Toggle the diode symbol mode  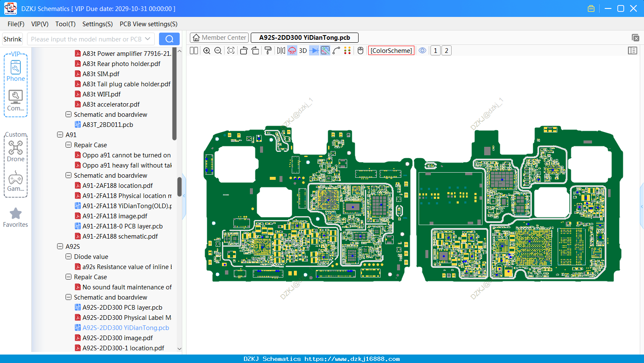coord(314,51)
